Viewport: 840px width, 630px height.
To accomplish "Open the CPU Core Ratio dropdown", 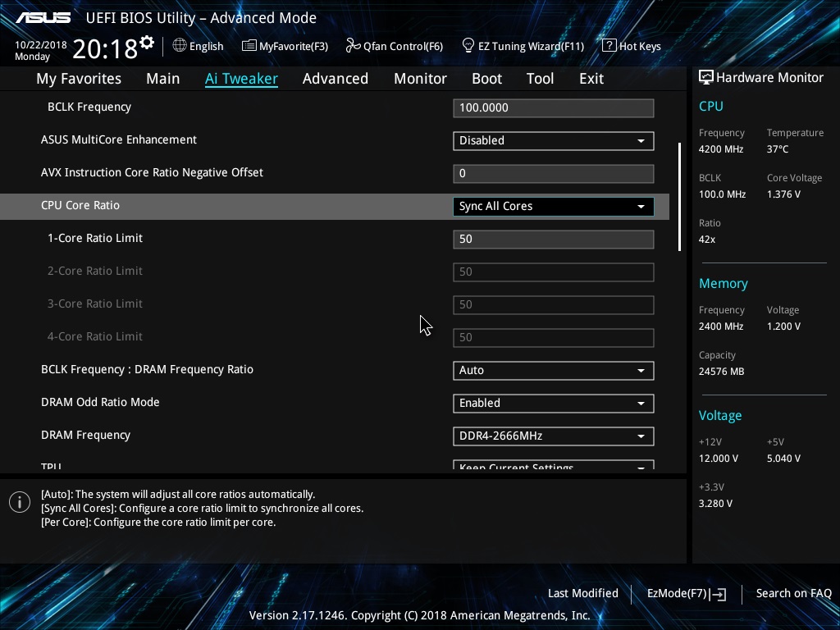I will click(554, 206).
